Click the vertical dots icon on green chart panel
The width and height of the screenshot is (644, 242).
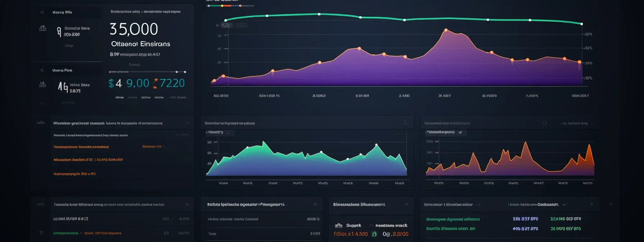(x=405, y=123)
